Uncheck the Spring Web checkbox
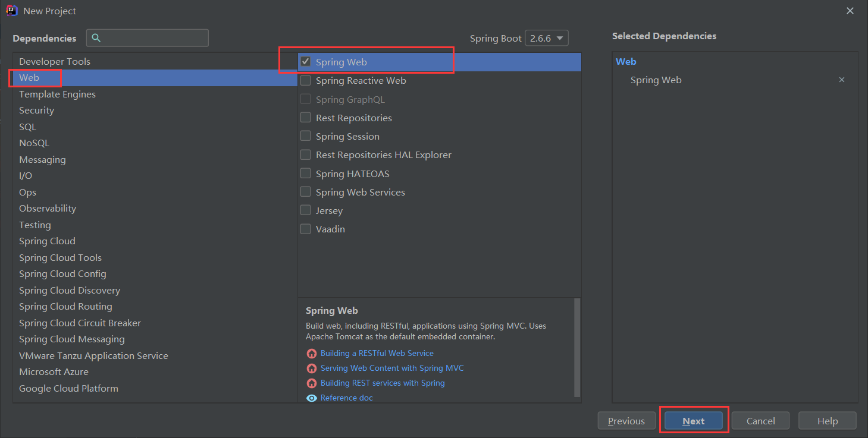The width and height of the screenshot is (868, 438). (x=306, y=62)
